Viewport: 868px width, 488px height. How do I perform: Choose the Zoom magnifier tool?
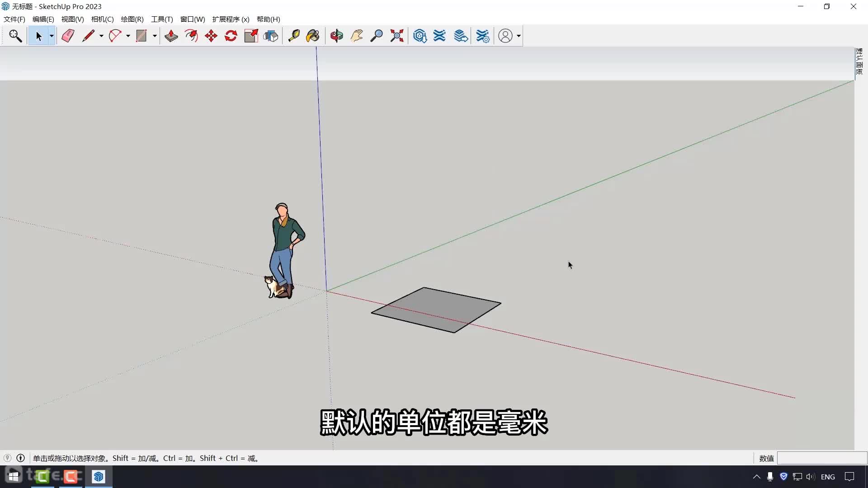coord(376,36)
